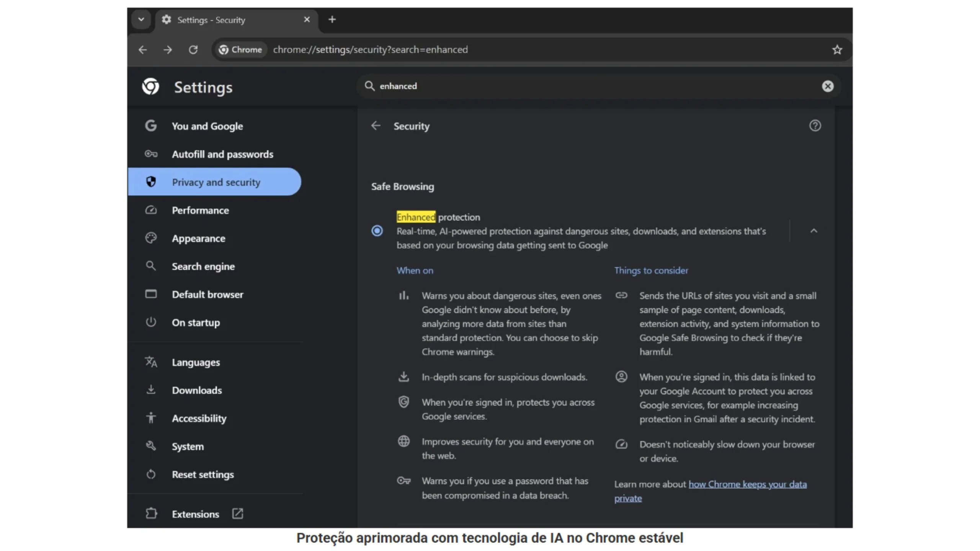Click the puzzle icon beside Extensions
This screenshot has width=980, height=551.
tap(151, 513)
